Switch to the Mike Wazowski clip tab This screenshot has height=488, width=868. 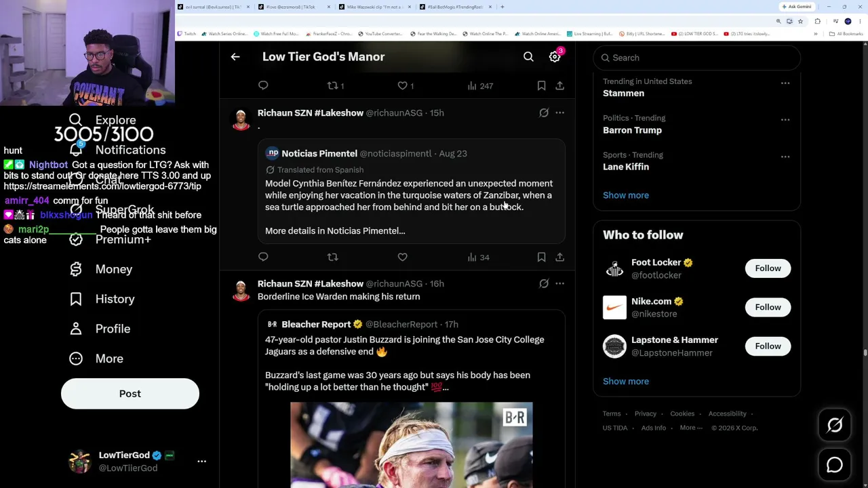pyautogui.click(x=375, y=7)
